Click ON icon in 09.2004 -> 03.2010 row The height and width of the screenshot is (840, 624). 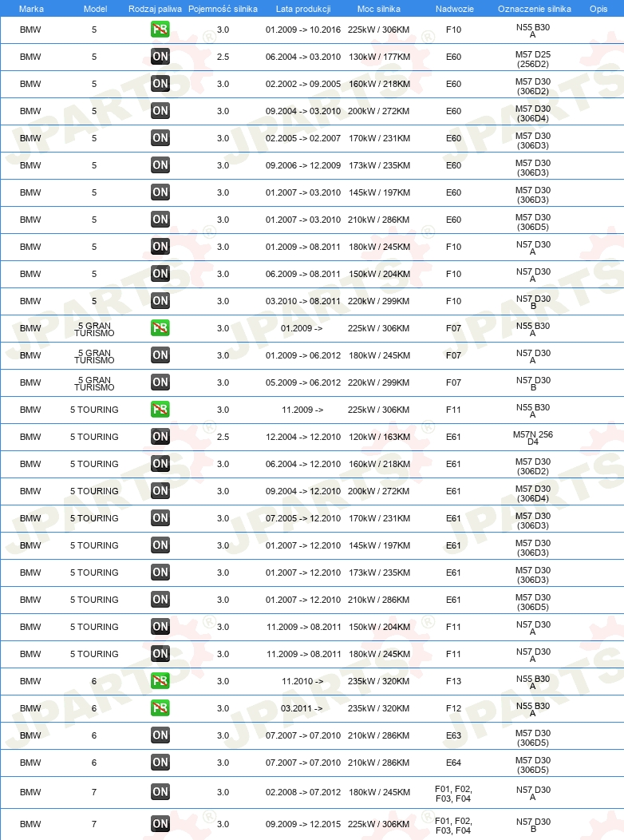pyautogui.click(x=160, y=111)
